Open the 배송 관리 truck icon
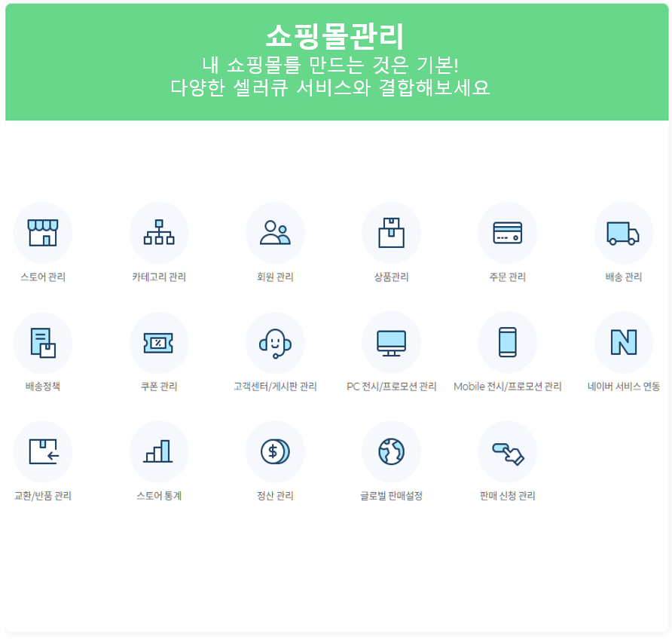Viewport: 672px width, 639px height. coord(624,233)
